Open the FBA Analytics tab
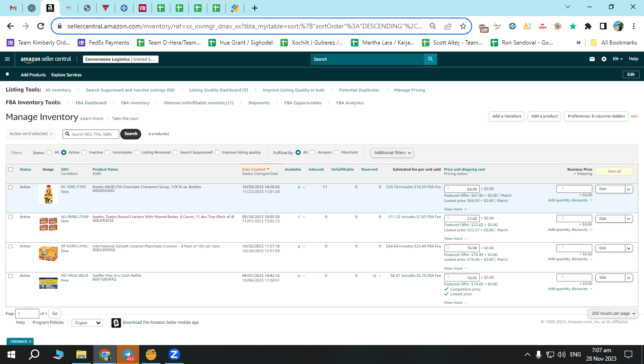 [350, 103]
